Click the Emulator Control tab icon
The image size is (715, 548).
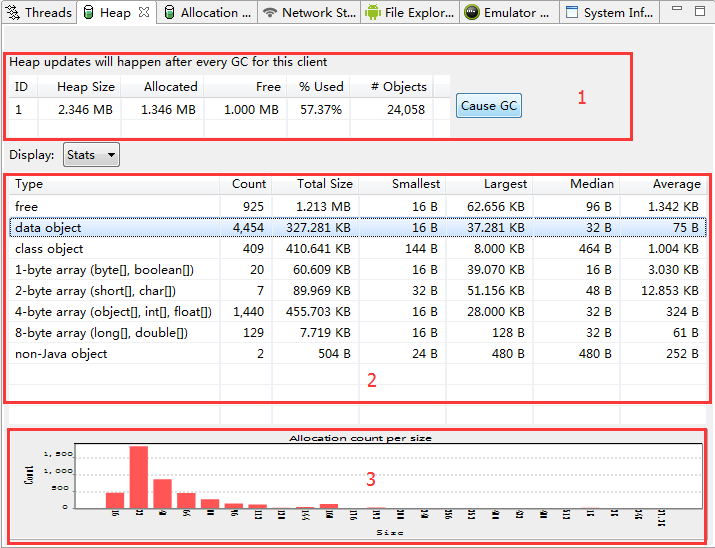coord(471,13)
